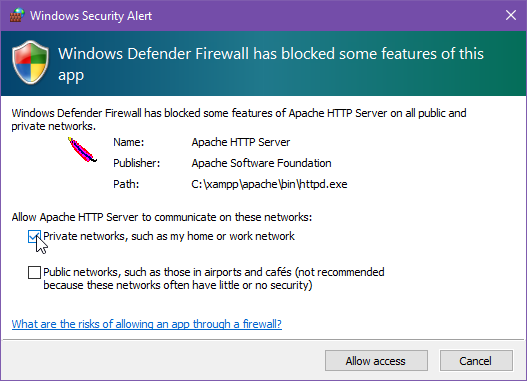Click the blocked features banner heading
527x381 pixels.
[x=271, y=64]
